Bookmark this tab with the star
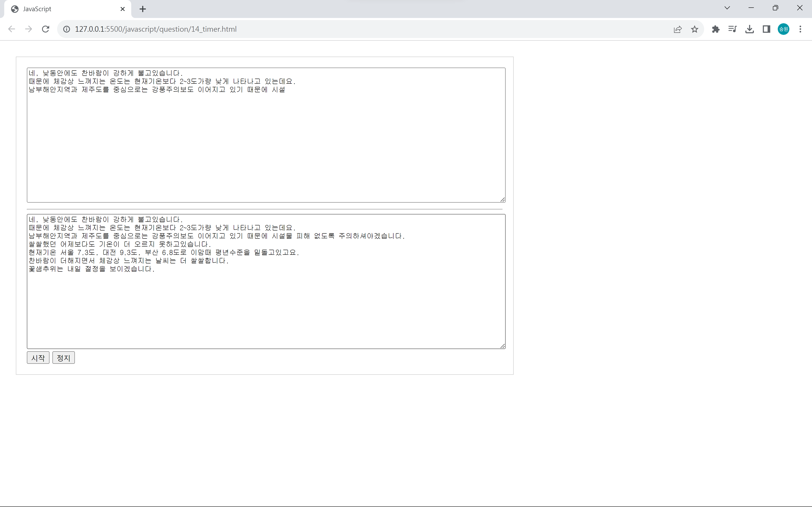 pyautogui.click(x=695, y=29)
